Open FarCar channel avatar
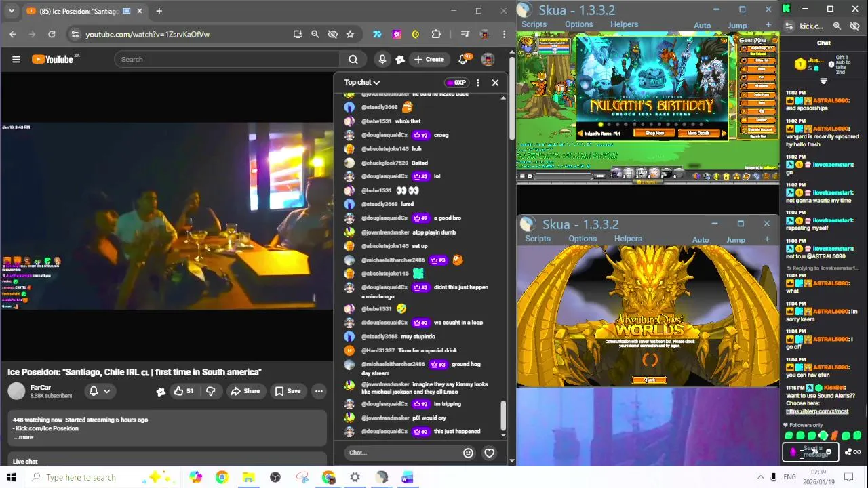Screen dimensions: 868x488 click(x=16, y=391)
